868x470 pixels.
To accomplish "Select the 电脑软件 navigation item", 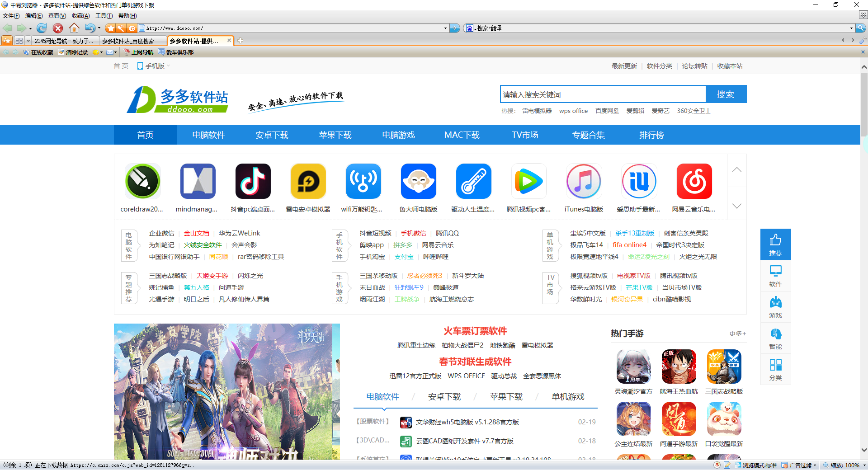I will click(x=208, y=135).
